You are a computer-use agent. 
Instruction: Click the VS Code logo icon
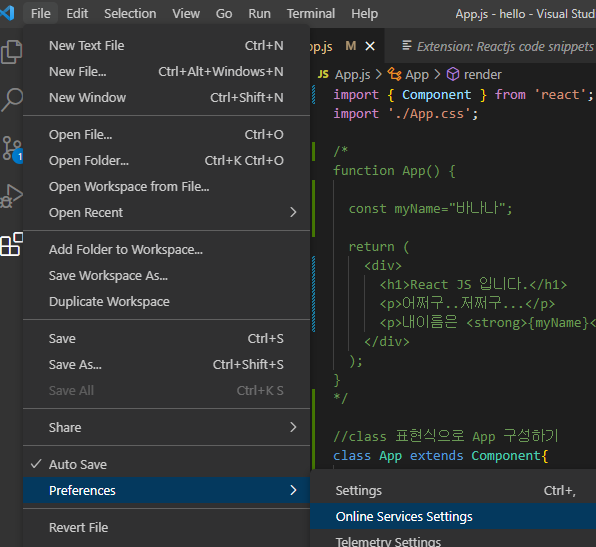tap(7, 13)
